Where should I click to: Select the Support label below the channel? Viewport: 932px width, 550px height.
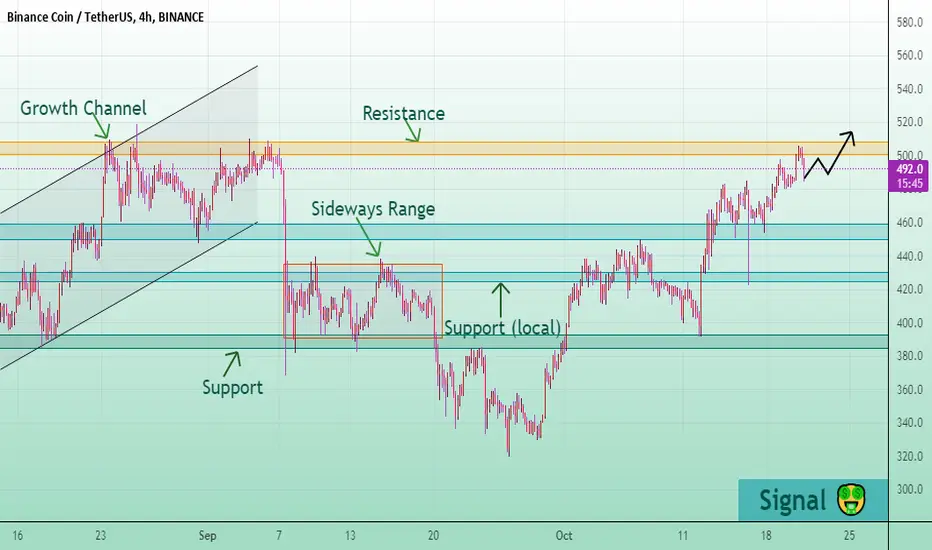232,388
